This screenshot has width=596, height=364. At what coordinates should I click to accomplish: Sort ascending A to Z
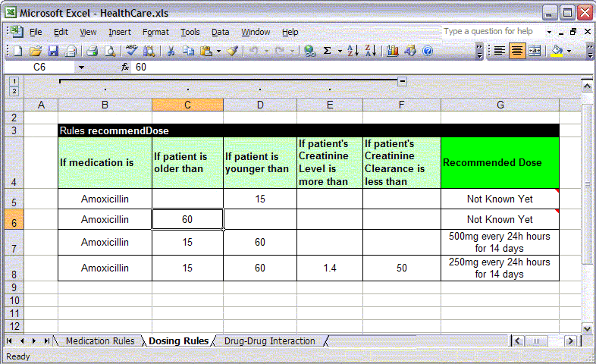(353, 51)
